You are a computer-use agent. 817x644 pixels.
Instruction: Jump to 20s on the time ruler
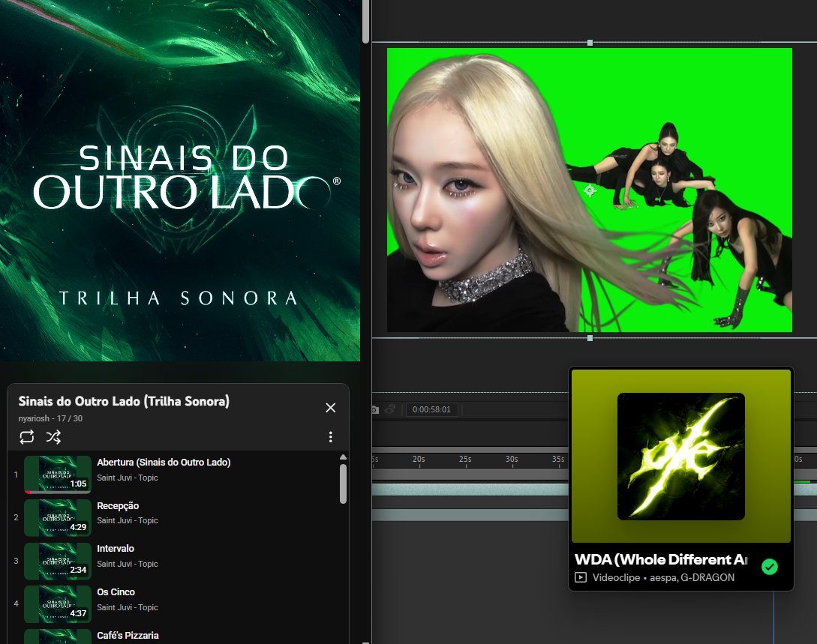(419, 459)
